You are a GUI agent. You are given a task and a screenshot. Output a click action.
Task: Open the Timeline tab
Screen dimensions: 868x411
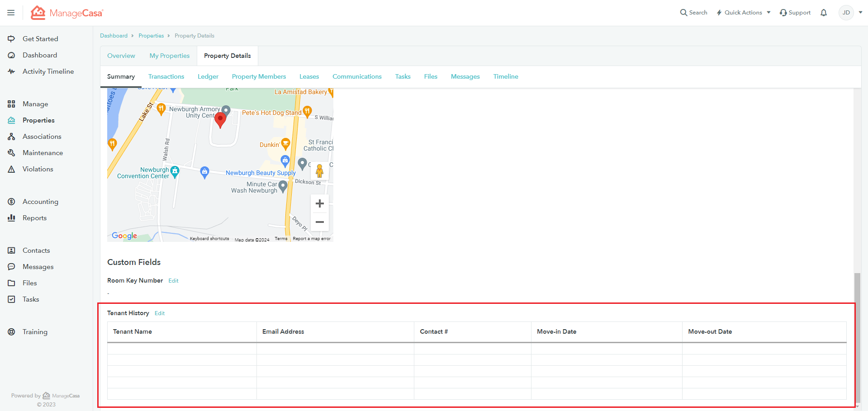[506, 76]
